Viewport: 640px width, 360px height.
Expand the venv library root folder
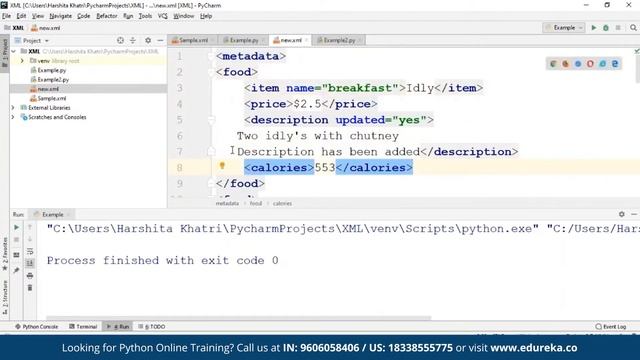coord(22,61)
